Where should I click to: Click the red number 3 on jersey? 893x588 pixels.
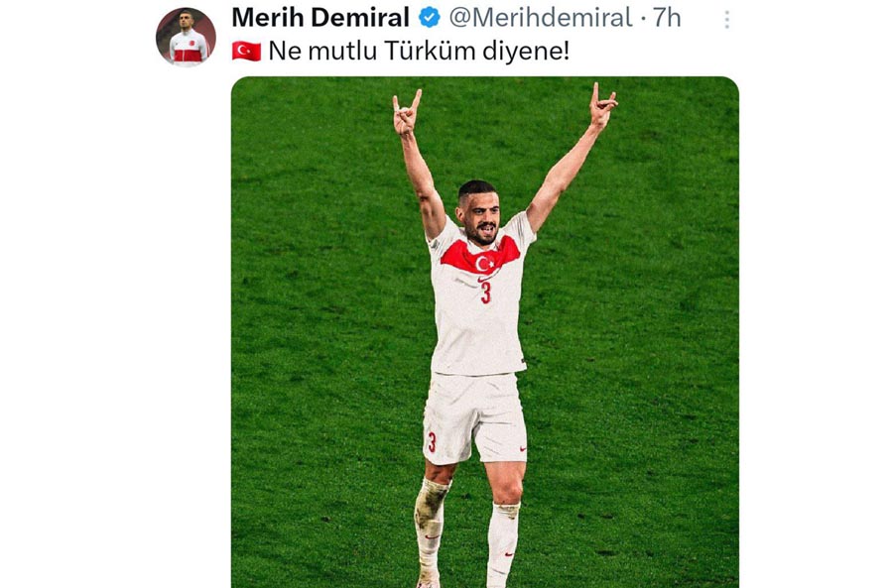(485, 293)
